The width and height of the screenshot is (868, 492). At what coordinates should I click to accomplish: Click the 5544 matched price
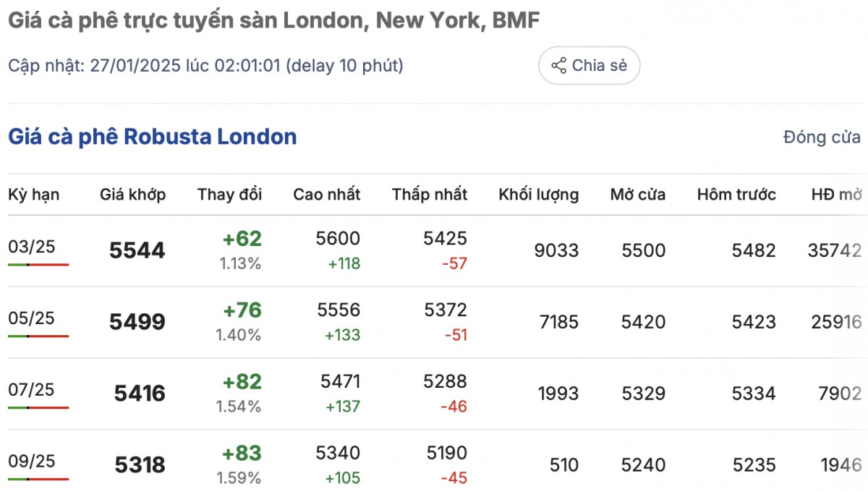click(x=137, y=251)
